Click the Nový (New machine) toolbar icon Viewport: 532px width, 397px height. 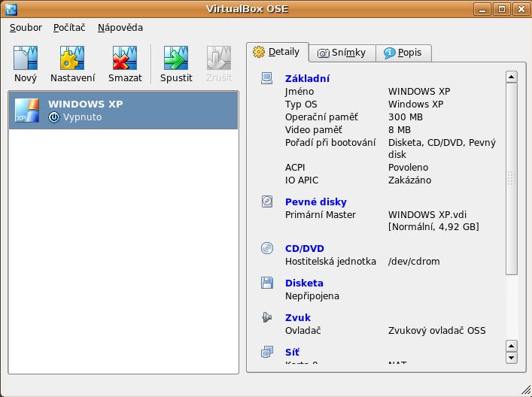click(26, 59)
